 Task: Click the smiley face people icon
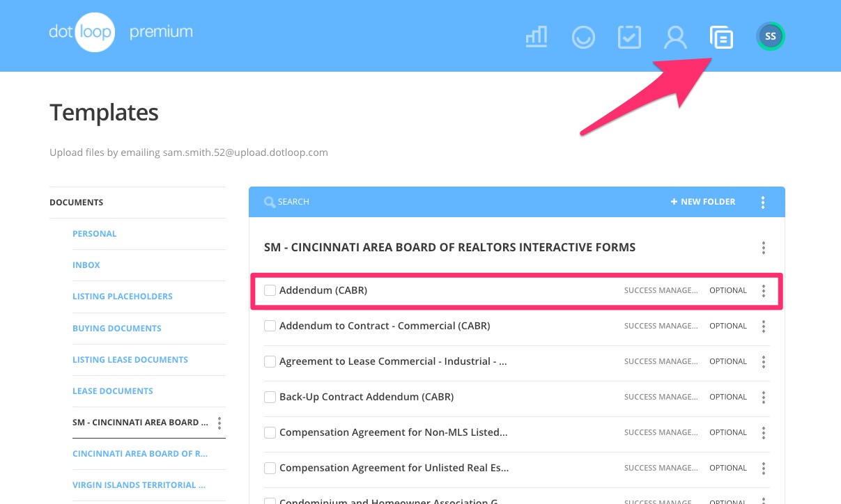[583, 36]
